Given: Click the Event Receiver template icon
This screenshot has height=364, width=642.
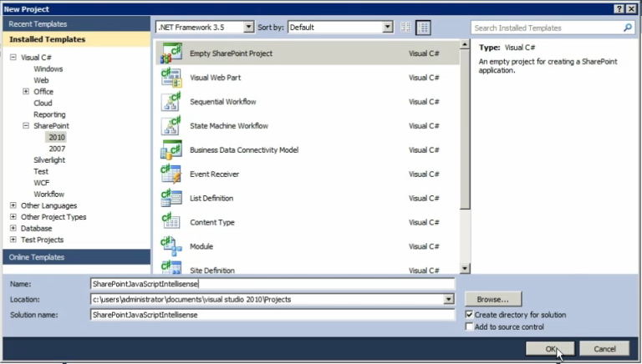Looking at the screenshot, I should click(x=171, y=174).
